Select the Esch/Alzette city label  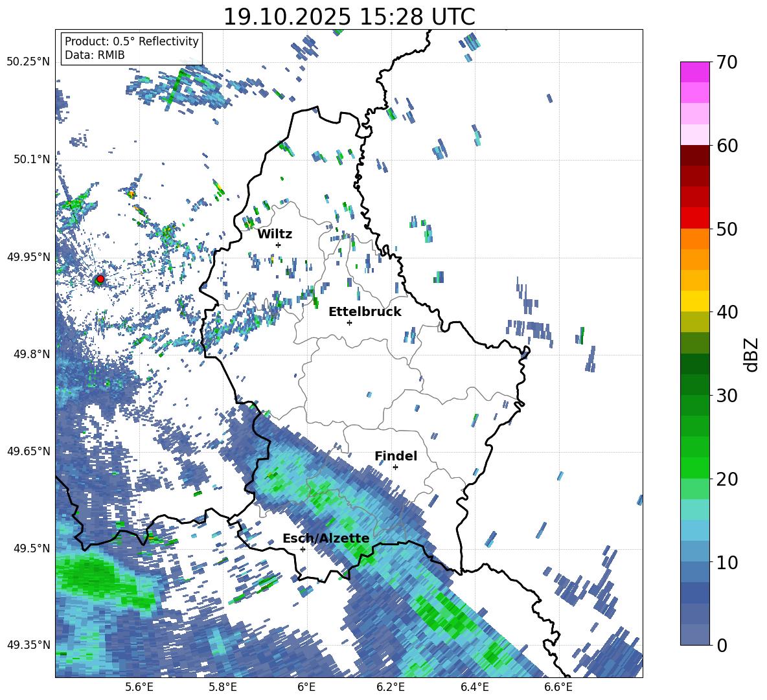point(326,539)
